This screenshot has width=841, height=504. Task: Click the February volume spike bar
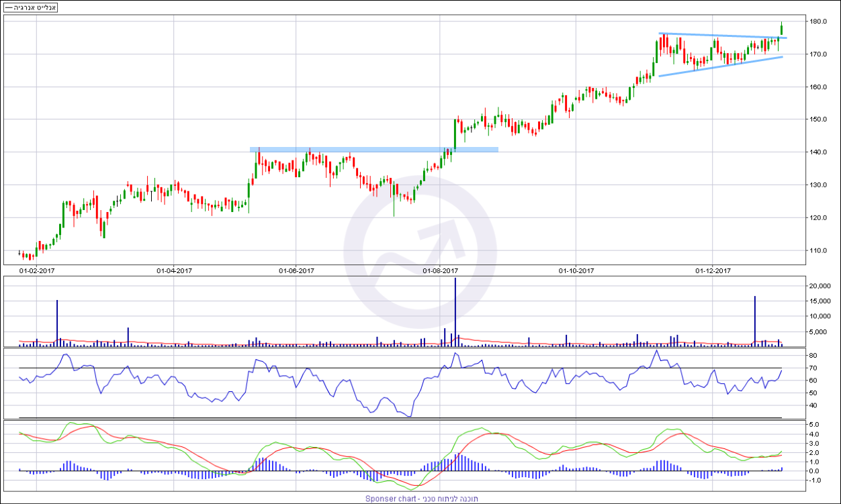click(x=57, y=322)
